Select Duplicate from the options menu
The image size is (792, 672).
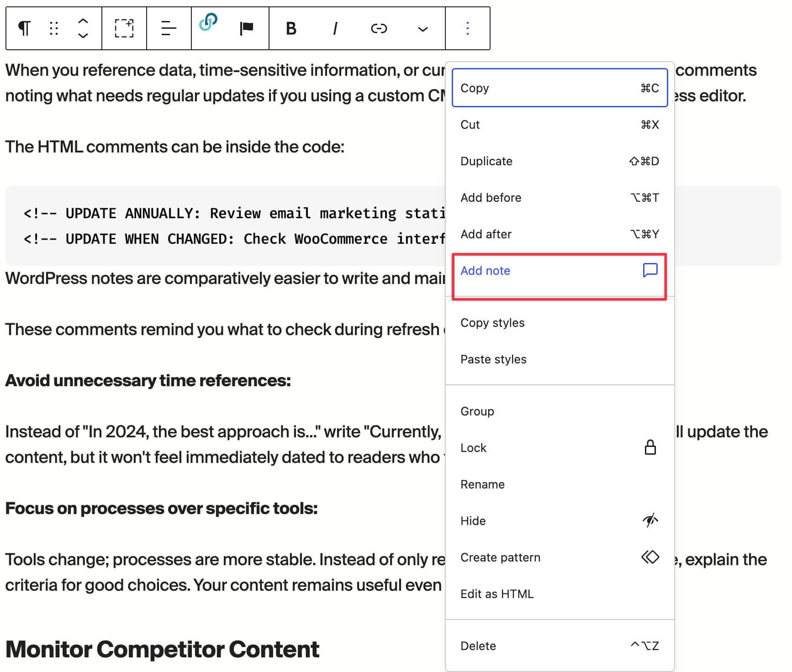click(x=486, y=161)
